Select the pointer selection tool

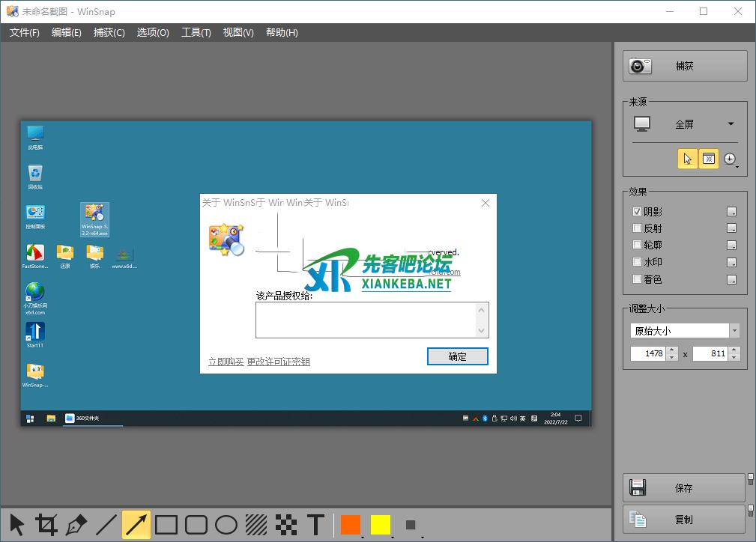(x=17, y=525)
